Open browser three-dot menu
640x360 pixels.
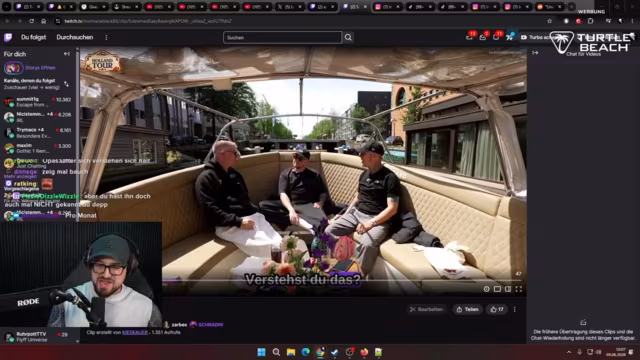[x=632, y=21]
